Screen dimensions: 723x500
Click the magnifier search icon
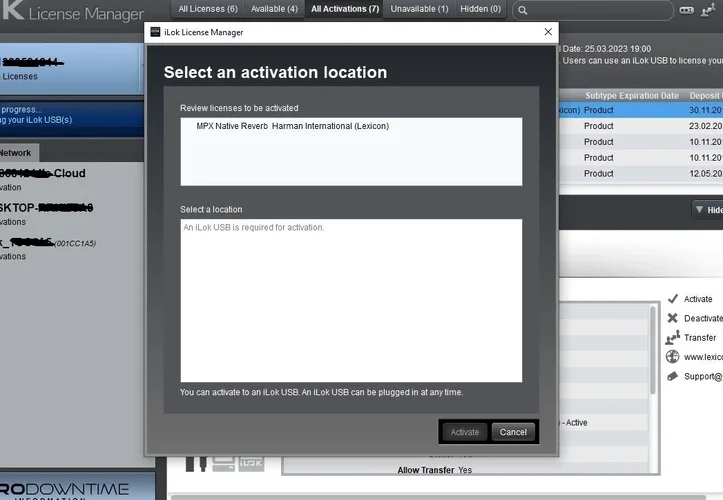tap(522, 10)
